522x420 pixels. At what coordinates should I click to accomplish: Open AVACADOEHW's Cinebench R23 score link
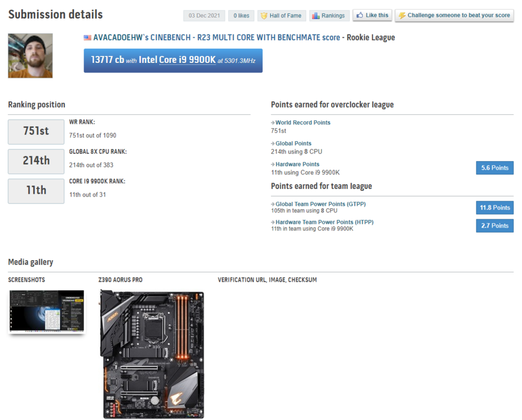216,38
